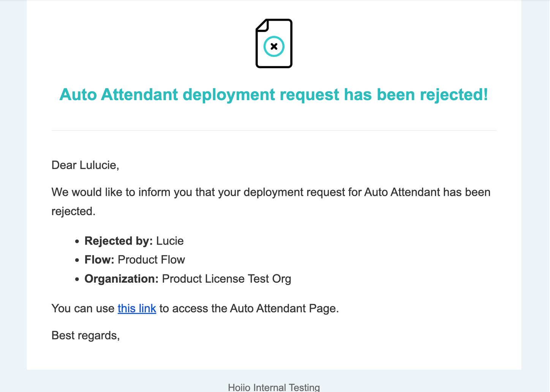This screenshot has width=550, height=392.
Task: Click the 'Dear Lulucie,' greeting
Action: [x=85, y=165]
